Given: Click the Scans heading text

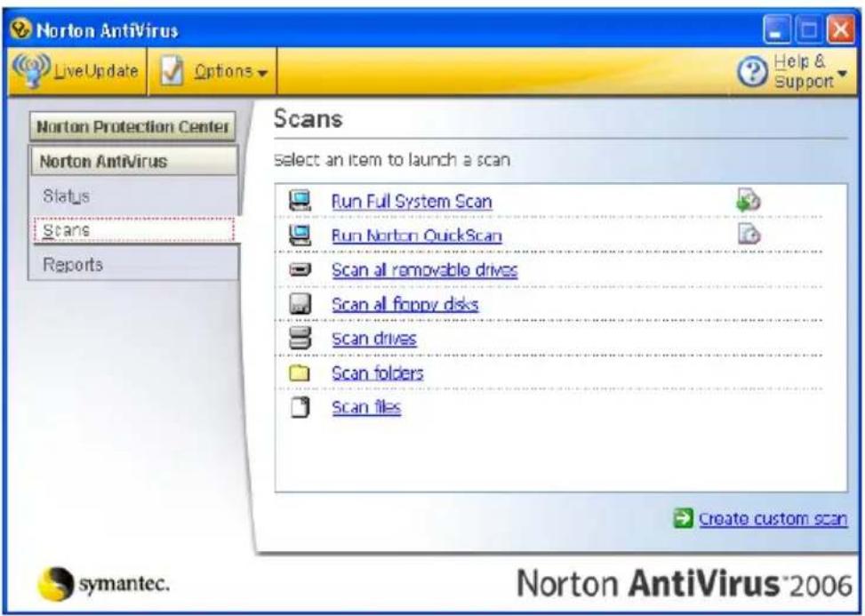Looking at the screenshot, I should click(x=308, y=118).
